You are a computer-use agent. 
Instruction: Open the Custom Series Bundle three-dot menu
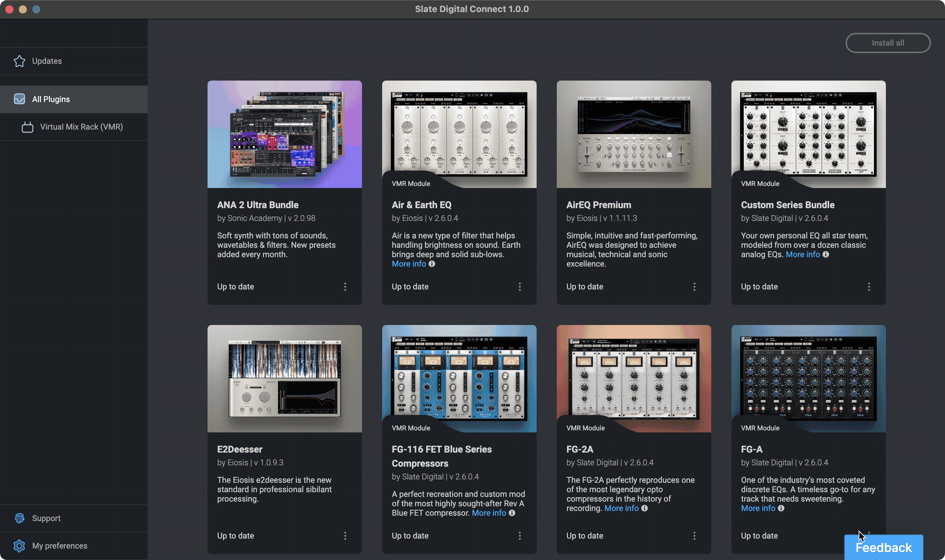pos(869,287)
